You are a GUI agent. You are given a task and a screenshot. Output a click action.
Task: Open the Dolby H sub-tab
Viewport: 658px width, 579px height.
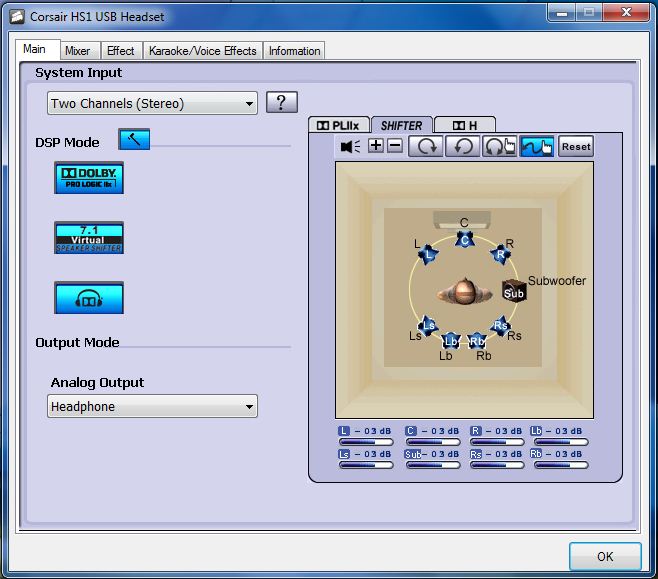point(465,125)
